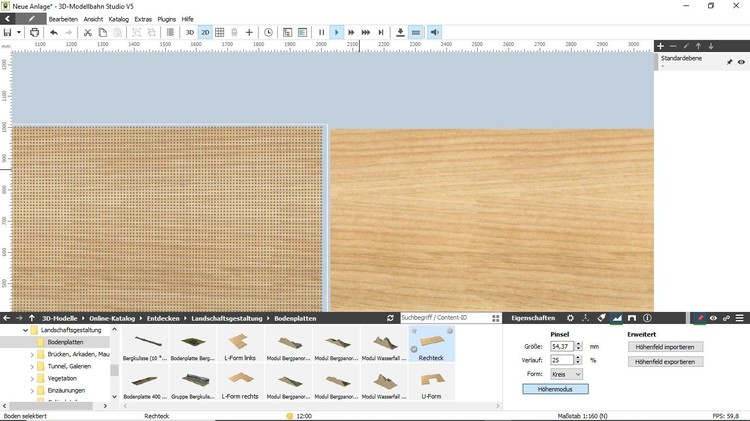
Task: Toggle sound with the speaker icon
Action: tap(435, 32)
